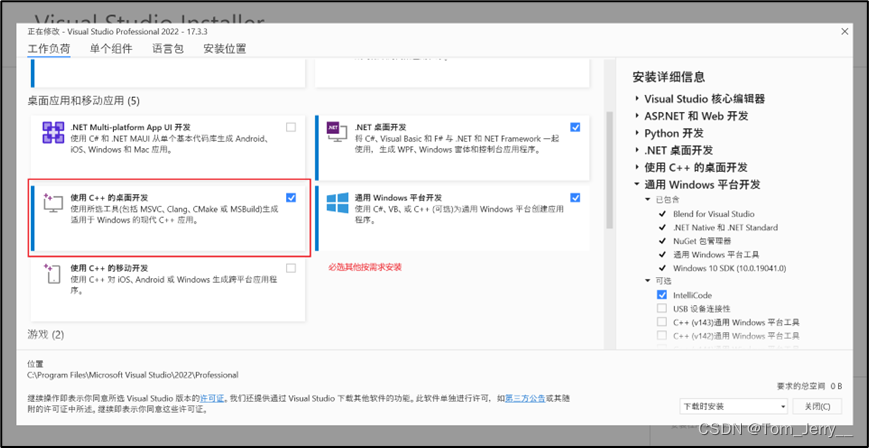This screenshot has height=448, width=869.
Task: Collapse the 已包含 section
Action: [648, 199]
